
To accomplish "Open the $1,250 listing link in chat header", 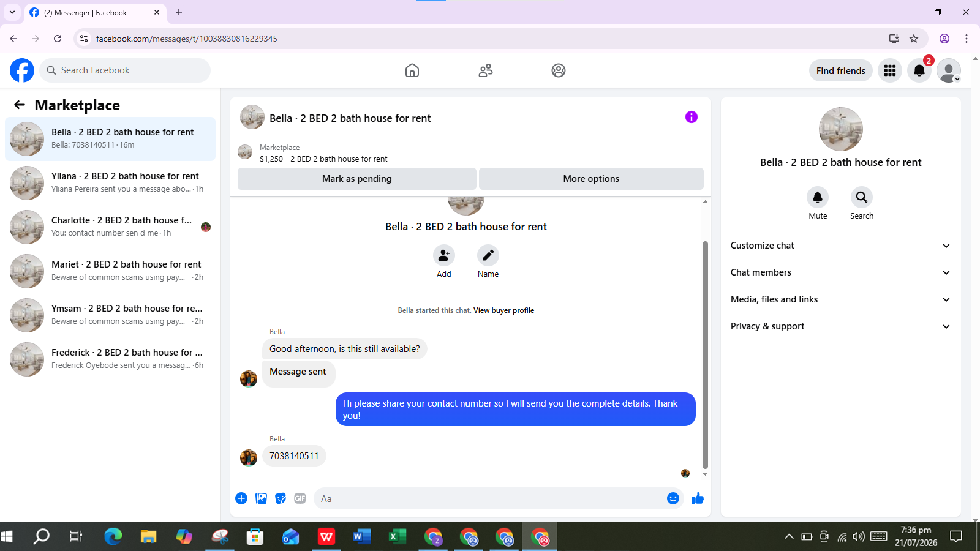I will [x=323, y=159].
